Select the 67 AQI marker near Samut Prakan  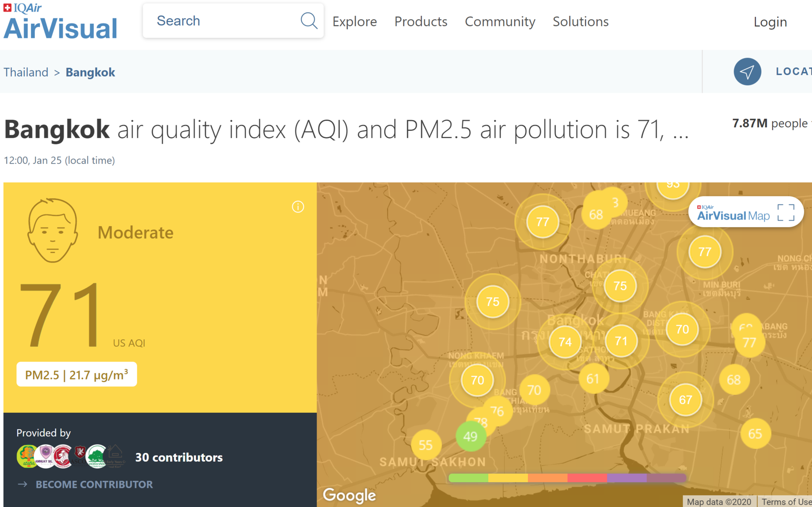(685, 400)
